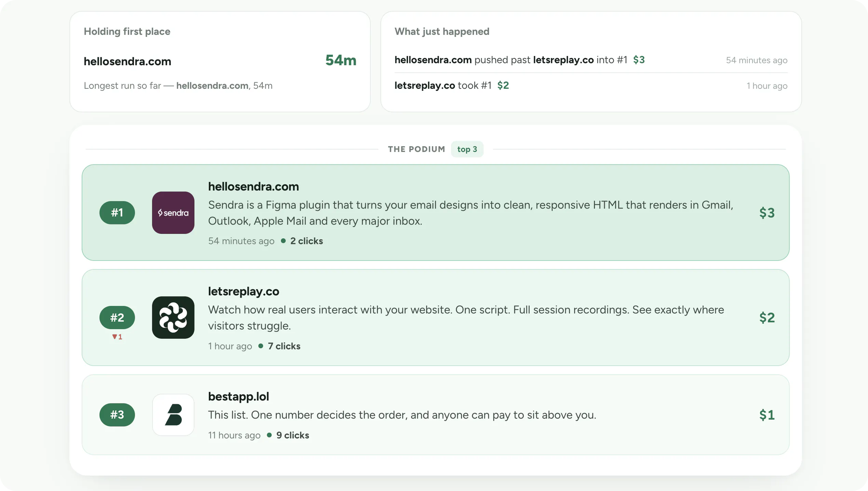The height and width of the screenshot is (491, 868).
Task: Open letsreplay.co title in the podium list
Action: tap(244, 291)
